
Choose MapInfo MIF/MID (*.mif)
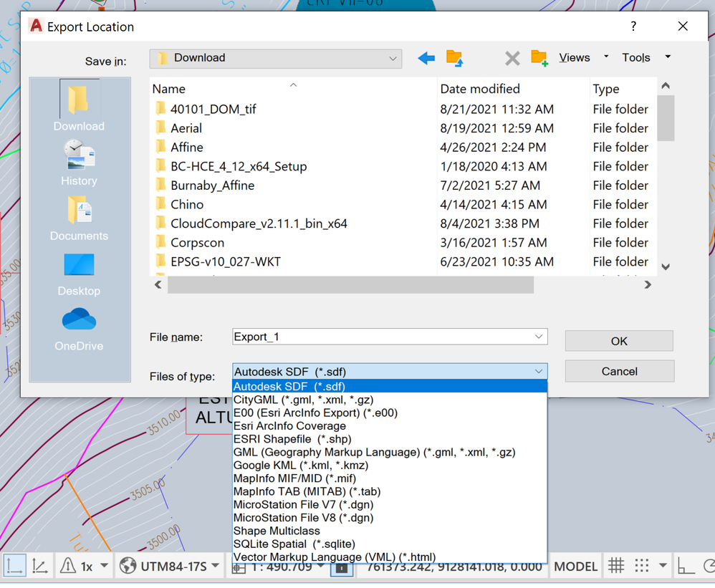(390, 478)
